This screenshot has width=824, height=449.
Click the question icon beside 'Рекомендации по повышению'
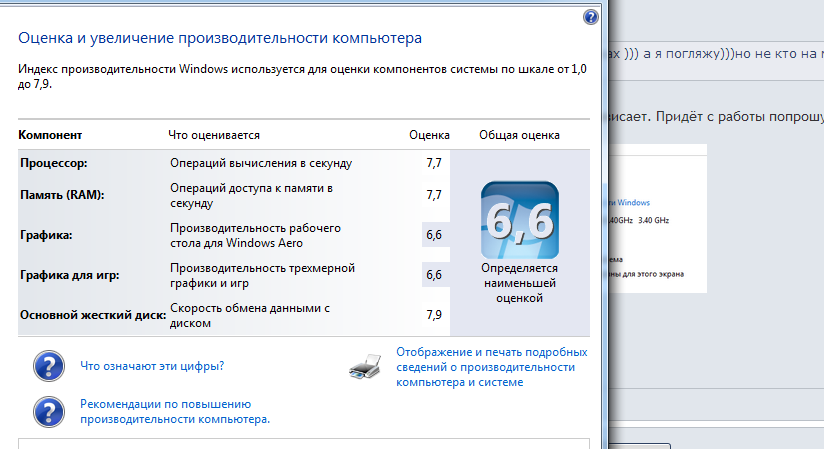coord(49,412)
